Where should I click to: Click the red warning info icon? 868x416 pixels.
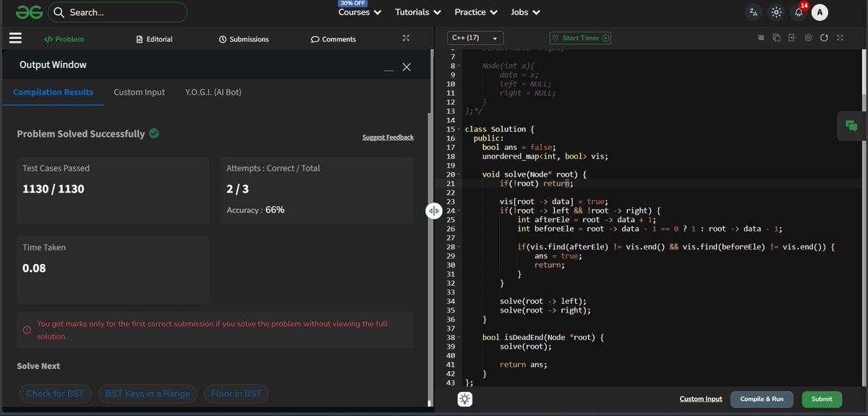[26, 330]
